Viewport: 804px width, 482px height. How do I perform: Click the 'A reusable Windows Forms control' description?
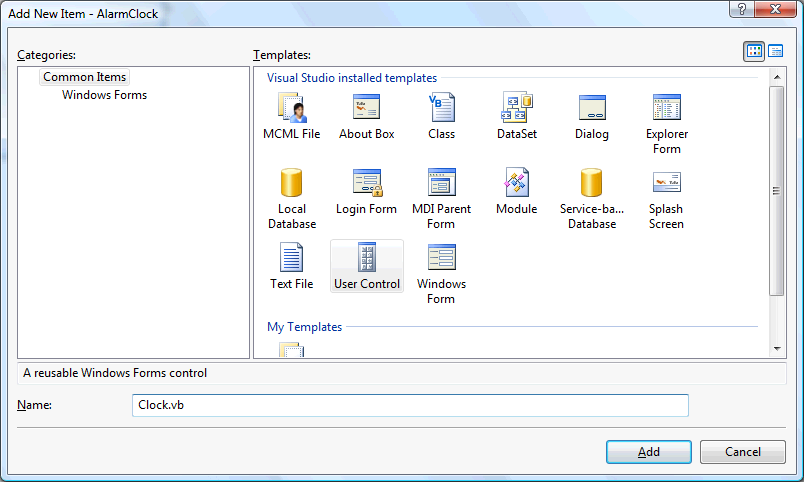pos(115,373)
